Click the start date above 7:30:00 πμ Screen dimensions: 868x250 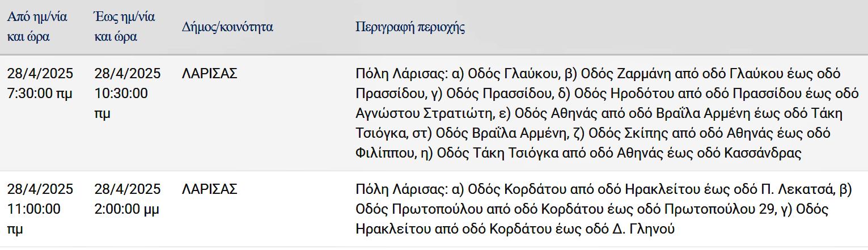[x=41, y=74]
